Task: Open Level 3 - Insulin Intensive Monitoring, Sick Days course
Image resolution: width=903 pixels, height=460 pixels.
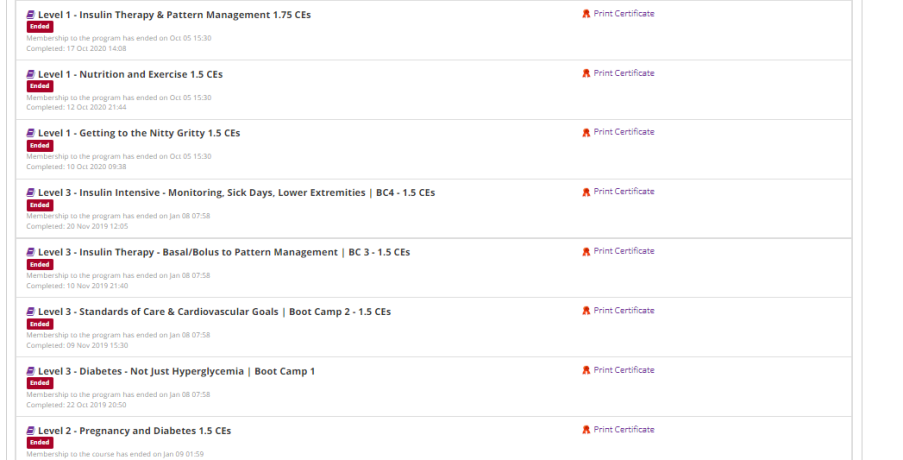Action: (236, 193)
